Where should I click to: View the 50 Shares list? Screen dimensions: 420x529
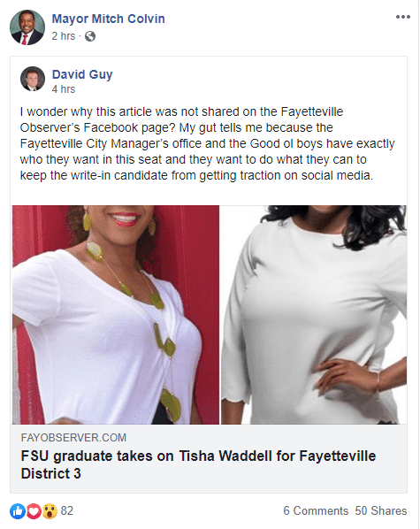pos(381,510)
